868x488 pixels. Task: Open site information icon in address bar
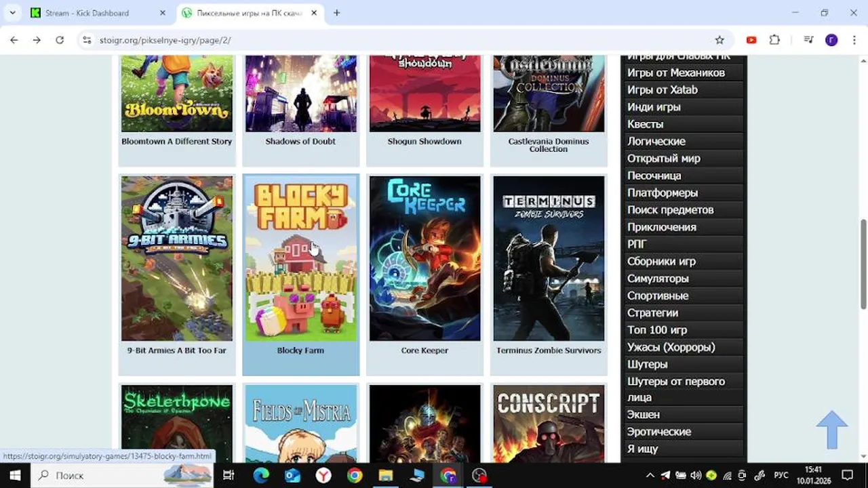86,40
